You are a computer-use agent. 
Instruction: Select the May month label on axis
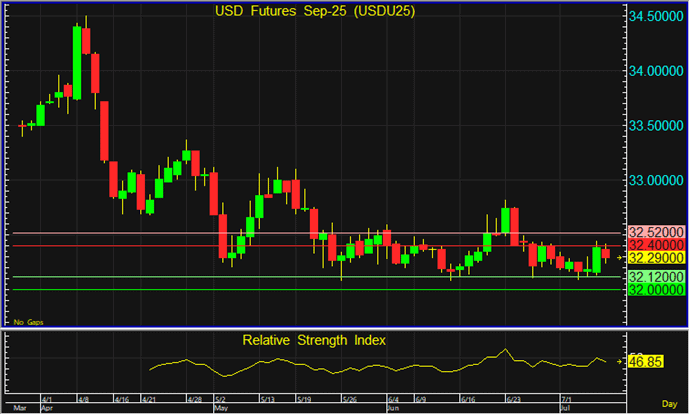[x=222, y=409]
